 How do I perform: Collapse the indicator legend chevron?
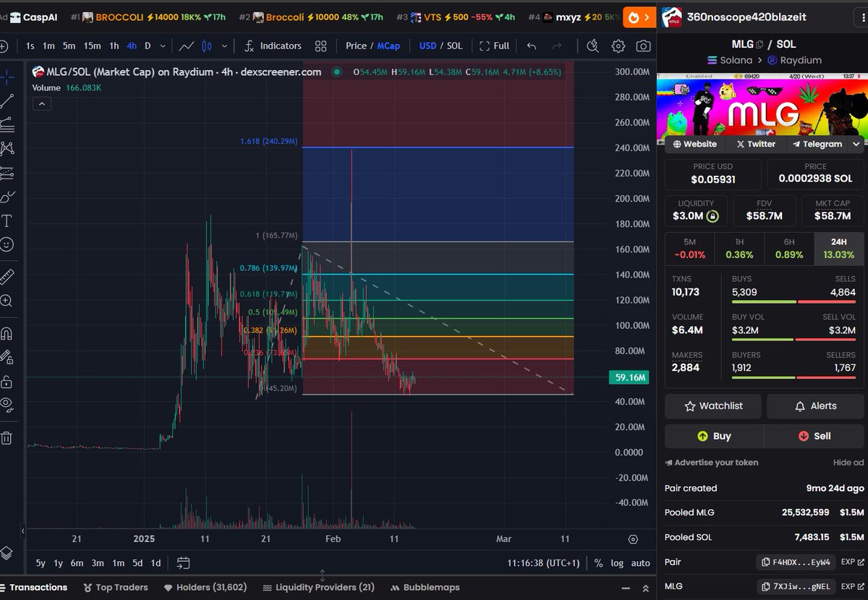pos(42,104)
